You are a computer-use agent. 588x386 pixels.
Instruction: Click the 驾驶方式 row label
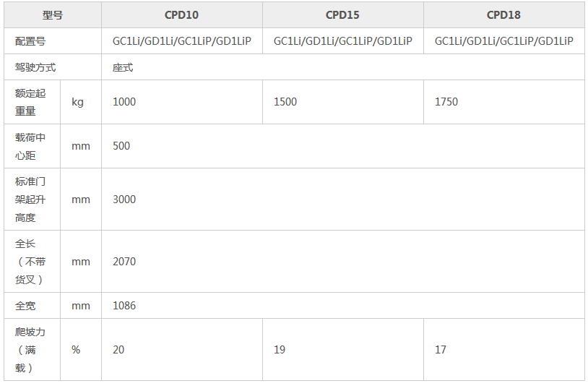(x=35, y=68)
